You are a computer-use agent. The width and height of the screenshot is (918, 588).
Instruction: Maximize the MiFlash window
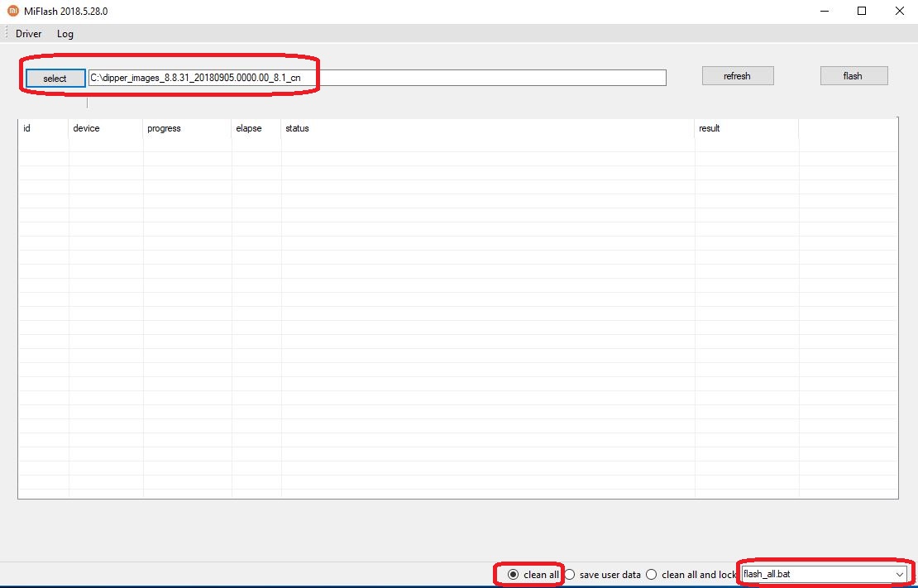[x=862, y=11]
